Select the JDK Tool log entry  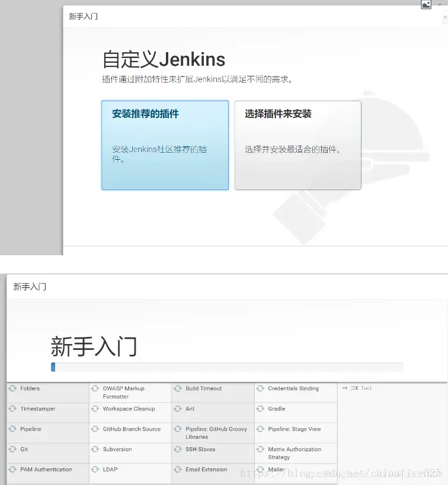coord(361,388)
